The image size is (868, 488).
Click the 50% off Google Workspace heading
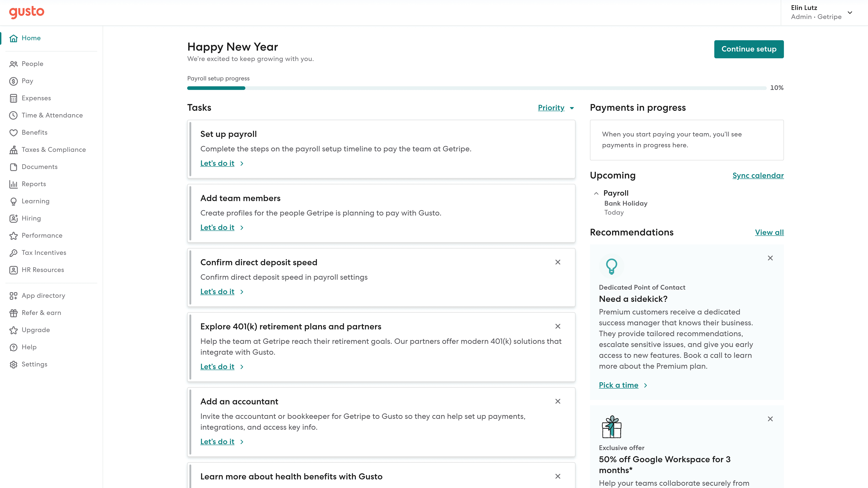point(665,465)
